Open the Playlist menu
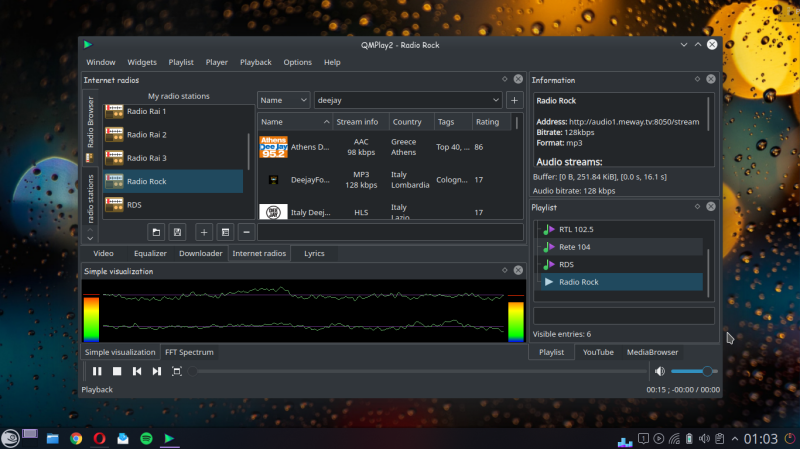The width and height of the screenshot is (800, 449). tap(181, 62)
